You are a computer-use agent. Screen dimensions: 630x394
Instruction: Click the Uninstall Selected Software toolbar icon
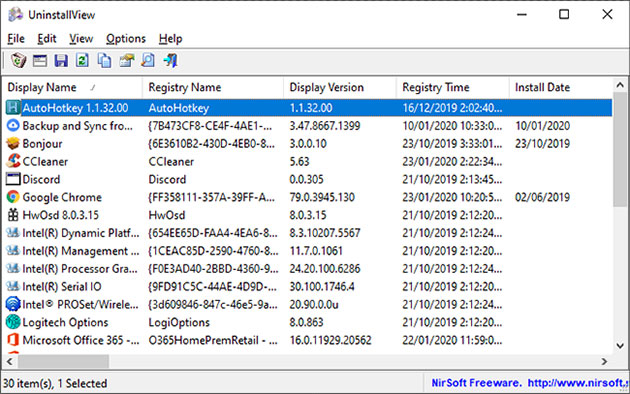coord(18,61)
